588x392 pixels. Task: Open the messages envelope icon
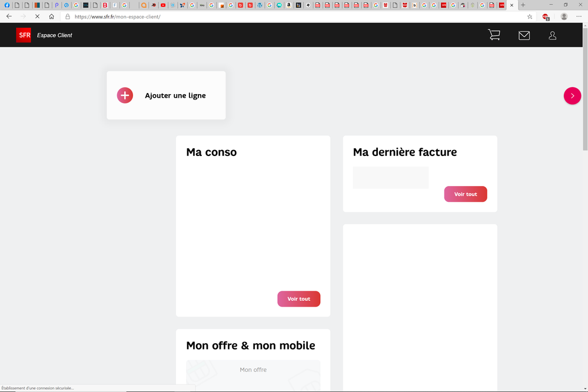coord(524,35)
